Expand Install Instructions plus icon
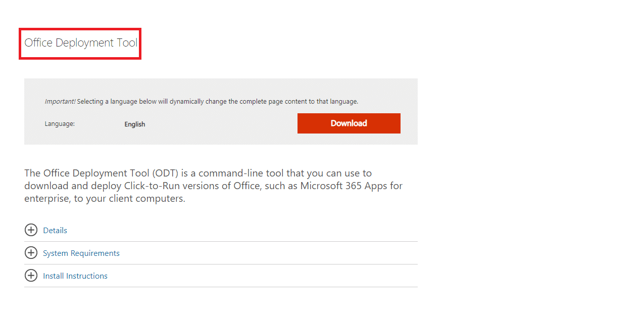This screenshot has height=310, width=644. (31, 276)
